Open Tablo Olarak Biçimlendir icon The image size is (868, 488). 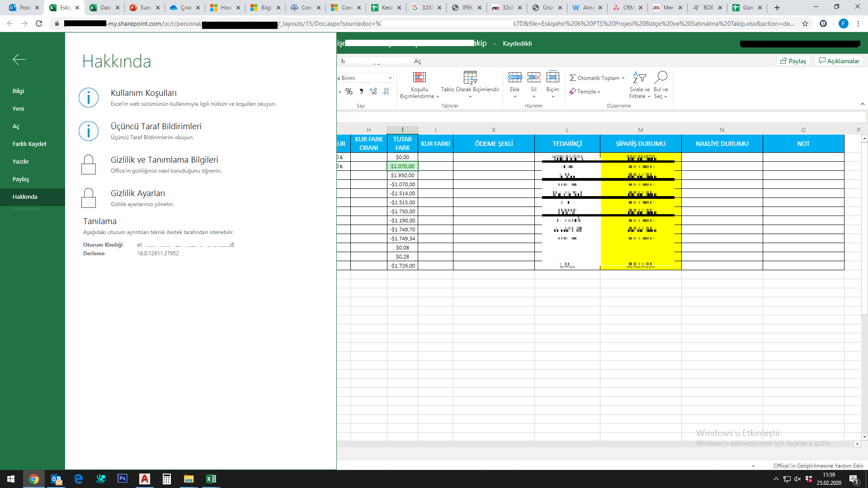point(470,77)
